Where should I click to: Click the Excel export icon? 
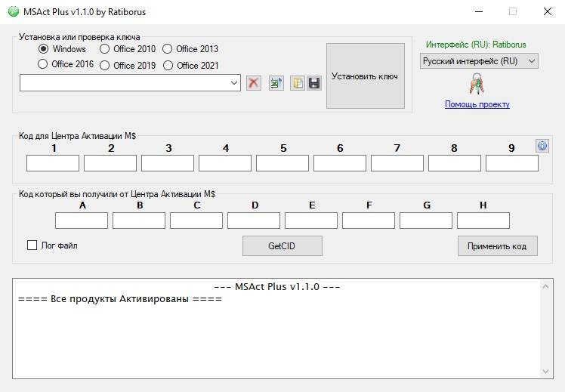[276, 83]
